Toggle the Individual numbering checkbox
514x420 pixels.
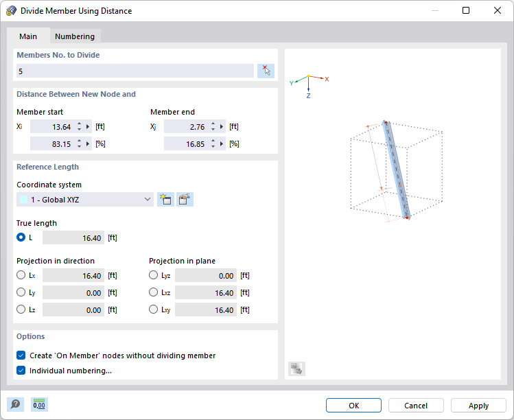21,371
